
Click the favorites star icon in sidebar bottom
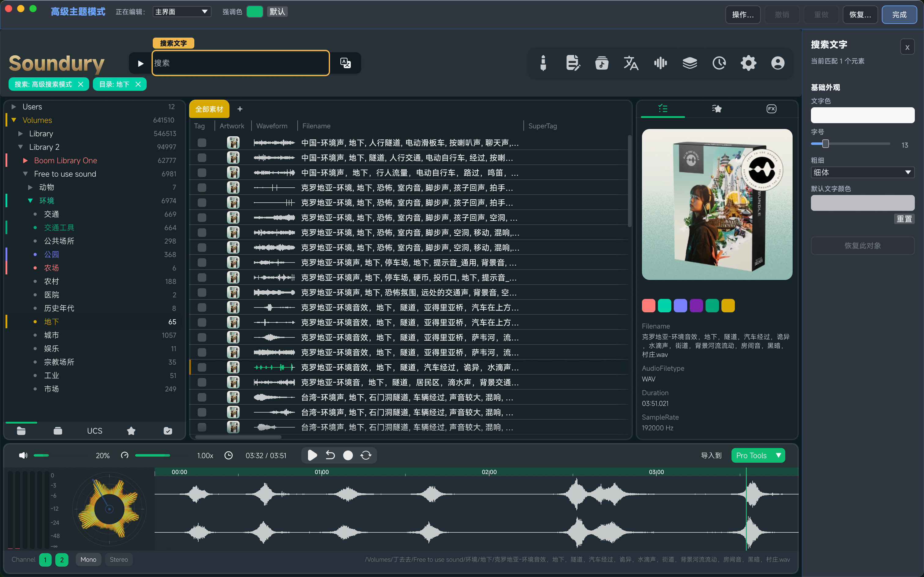[x=131, y=431]
